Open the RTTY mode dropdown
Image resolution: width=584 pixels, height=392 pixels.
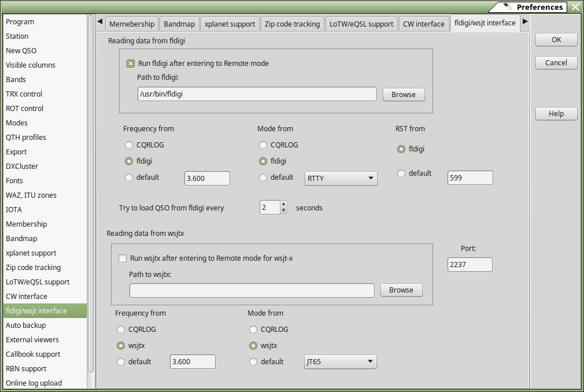click(x=341, y=179)
